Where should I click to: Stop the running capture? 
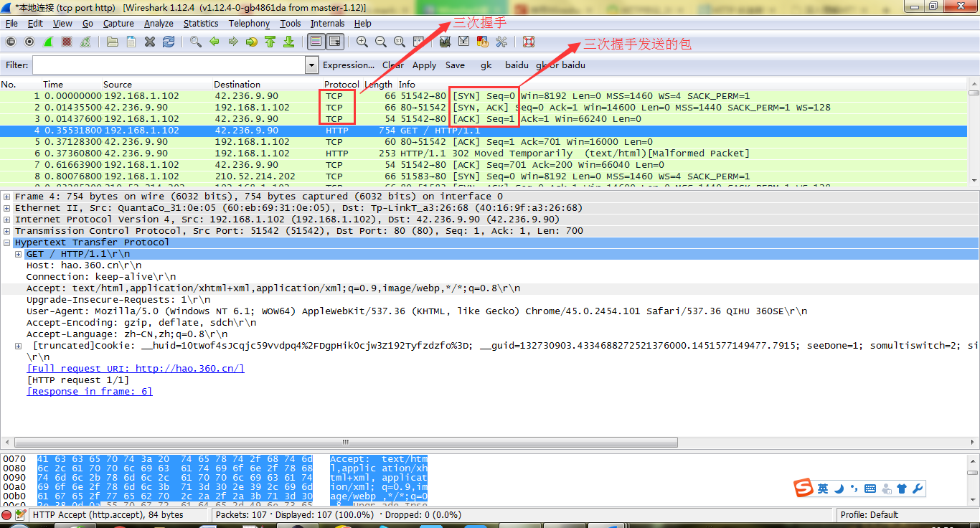click(67, 42)
